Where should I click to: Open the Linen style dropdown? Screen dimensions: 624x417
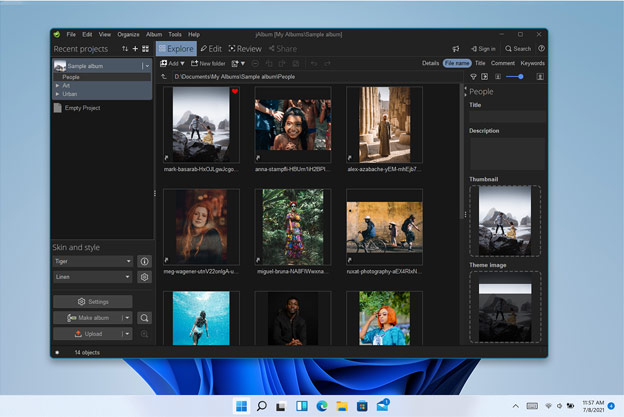[92, 277]
